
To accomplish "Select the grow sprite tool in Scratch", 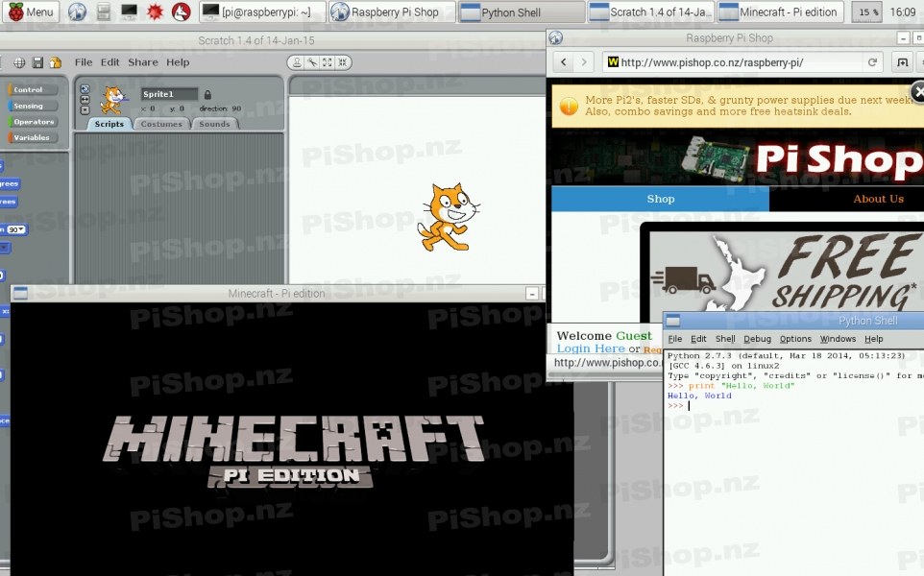I will [328, 62].
